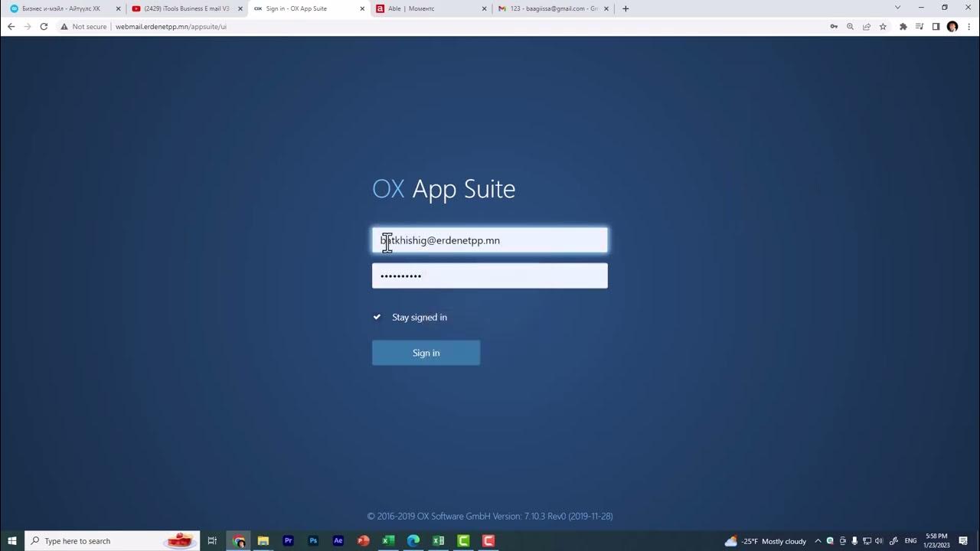Open the weather widget showing Mostly cloudy
This screenshot has width=980, height=551.
point(766,541)
